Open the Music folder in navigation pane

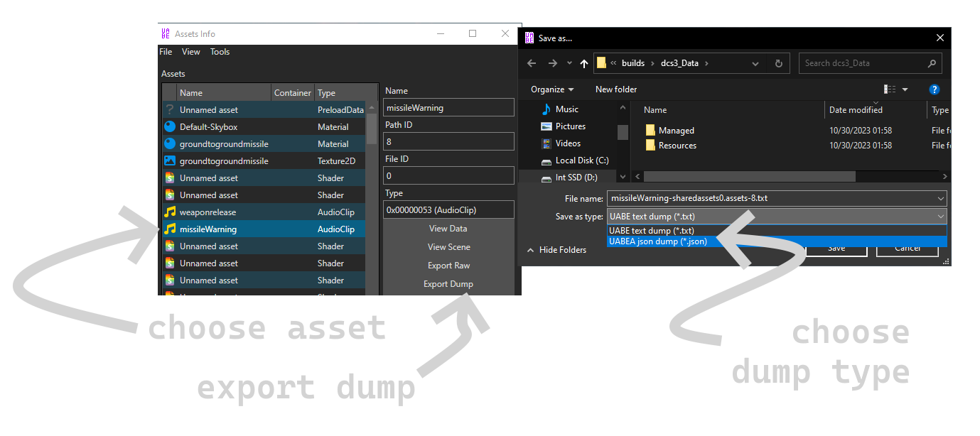[566, 109]
